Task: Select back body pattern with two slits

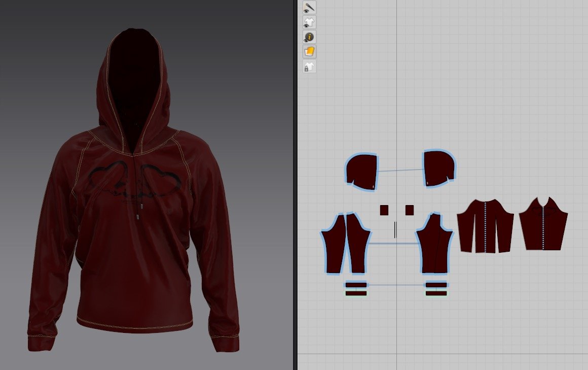Action: click(485, 226)
